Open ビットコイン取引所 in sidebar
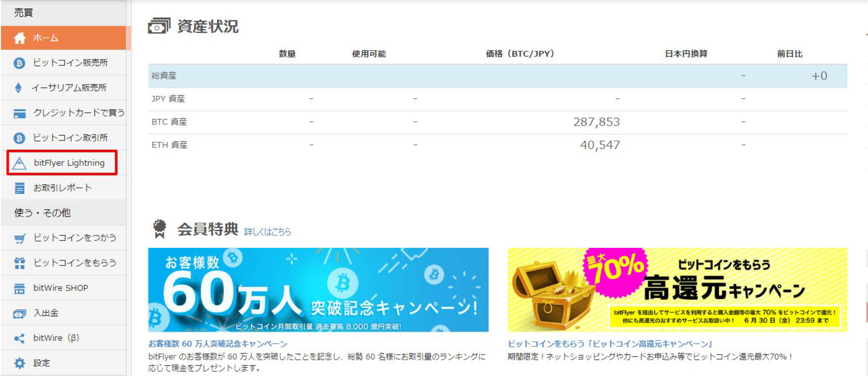Viewport: 868px width, 381px height. [x=64, y=138]
